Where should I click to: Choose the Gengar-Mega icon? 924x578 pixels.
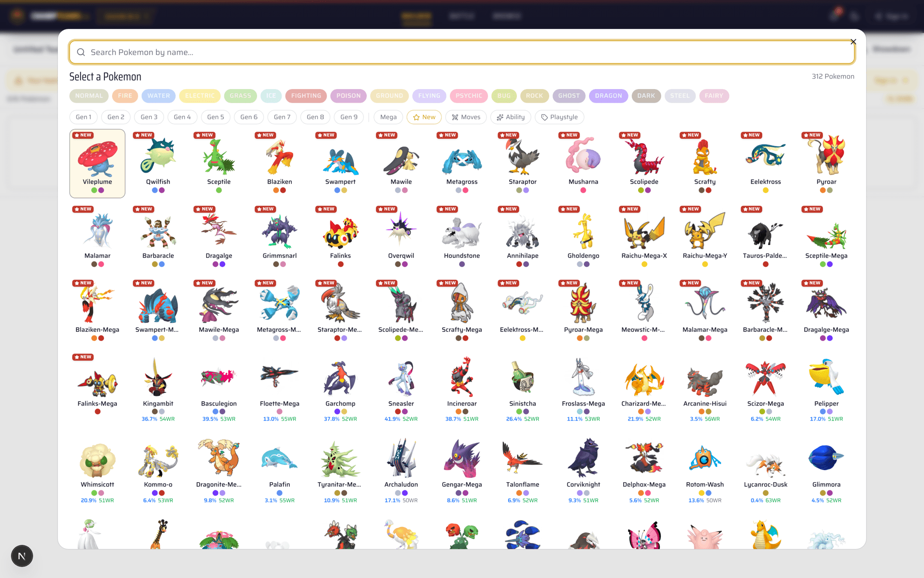[462, 459]
